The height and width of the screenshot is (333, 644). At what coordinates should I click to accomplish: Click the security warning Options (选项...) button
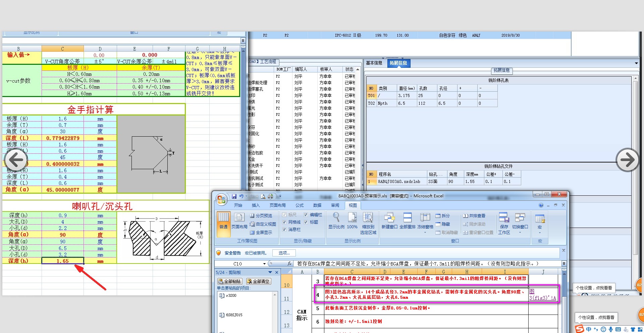pyautogui.click(x=284, y=253)
